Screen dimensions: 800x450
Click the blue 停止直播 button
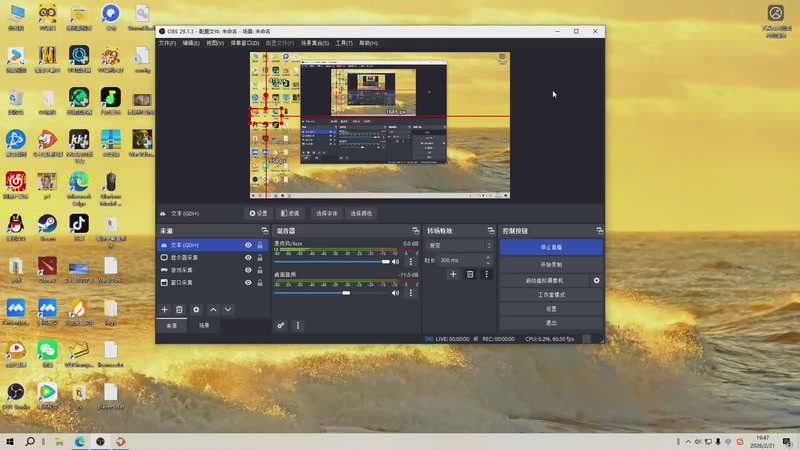click(551, 247)
